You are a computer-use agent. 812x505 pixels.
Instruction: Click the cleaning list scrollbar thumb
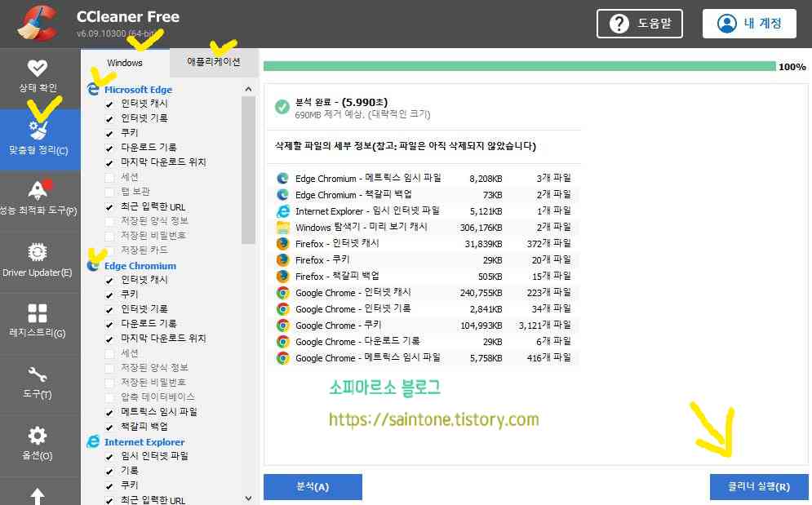click(249, 170)
